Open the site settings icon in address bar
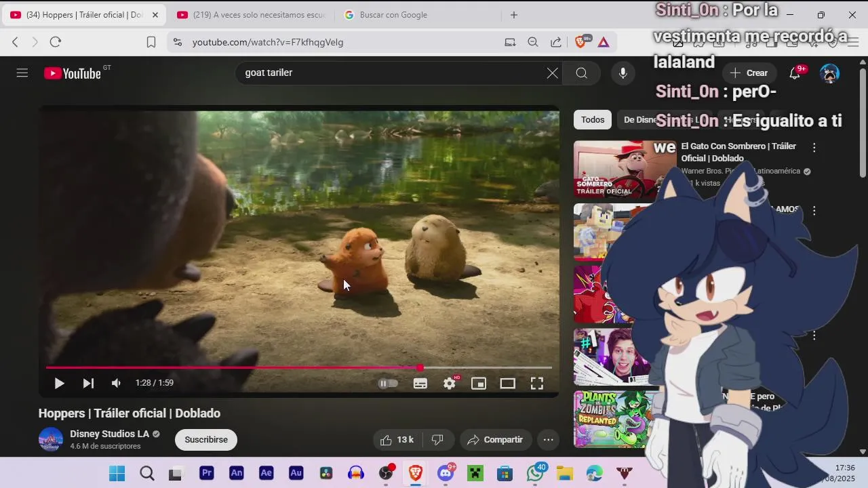Viewport: 868px width, 488px height. (x=177, y=42)
